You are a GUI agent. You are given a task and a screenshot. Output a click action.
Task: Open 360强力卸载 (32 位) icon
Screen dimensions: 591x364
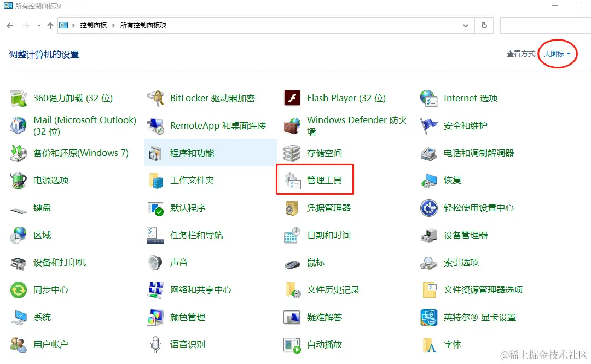[19, 99]
